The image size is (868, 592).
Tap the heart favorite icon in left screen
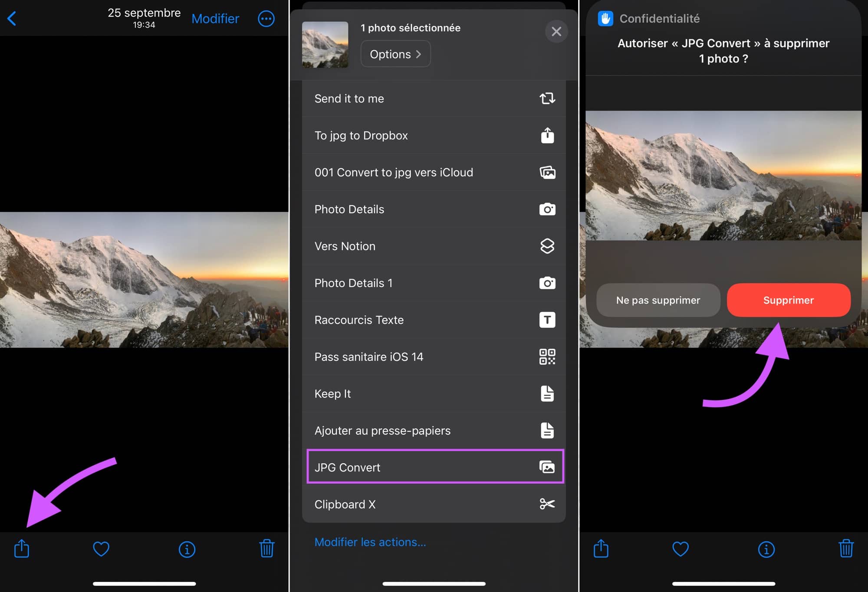point(101,549)
